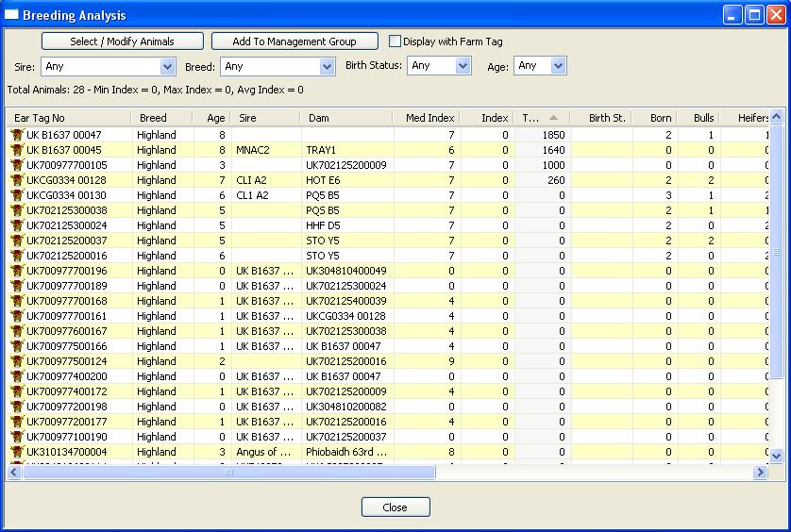Click cow icon for UK700977500124
Screen dimensions: 791x532
click(16, 361)
